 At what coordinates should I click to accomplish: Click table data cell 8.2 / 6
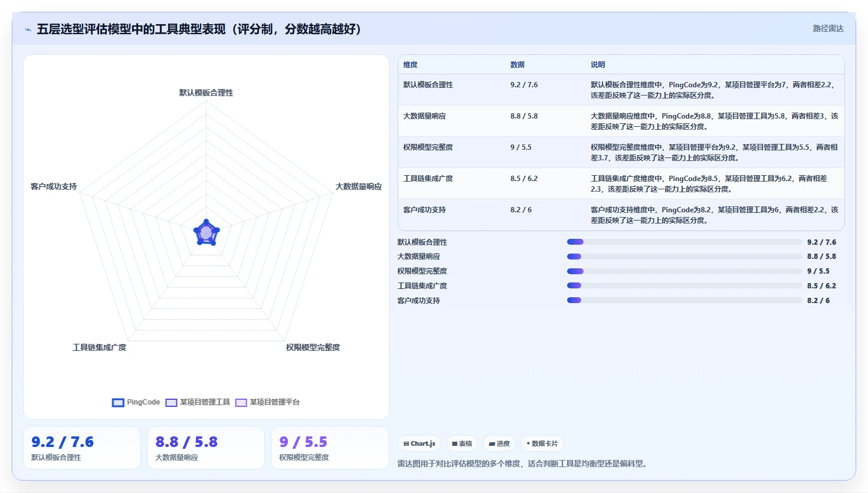coord(521,210)
